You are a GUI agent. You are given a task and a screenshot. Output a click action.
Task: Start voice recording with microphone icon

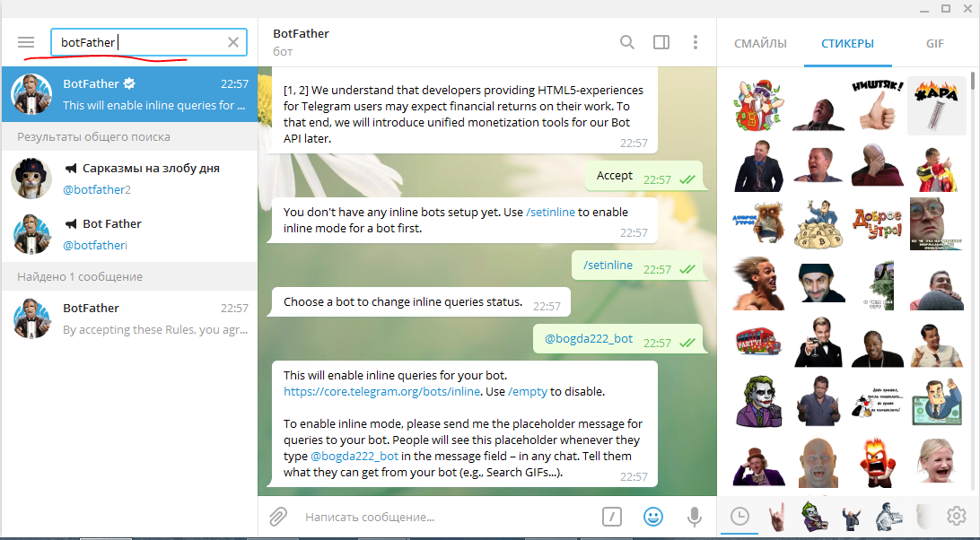[x=695, y=517]
